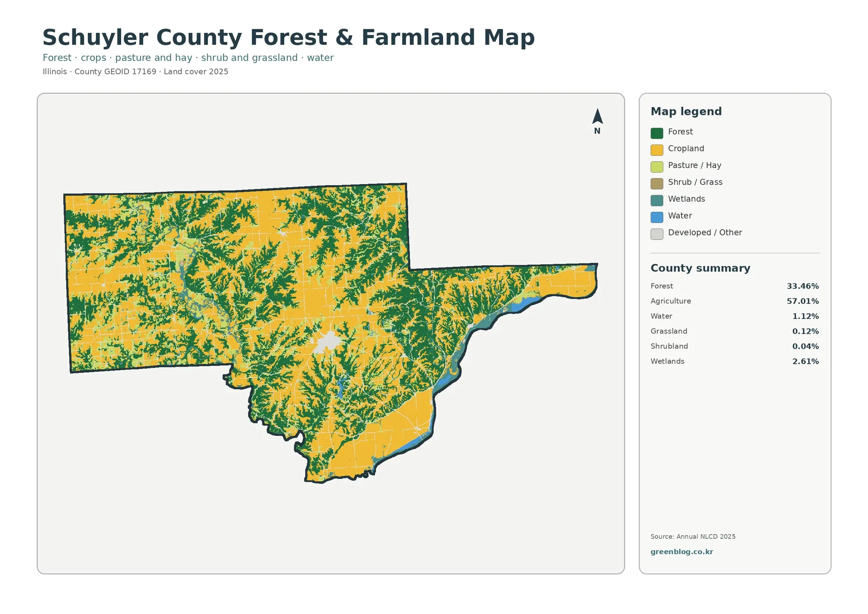Screen dimensions: 868x614
Task: Click the 'Agriculture' summary row label
Action: coord(671,301)
